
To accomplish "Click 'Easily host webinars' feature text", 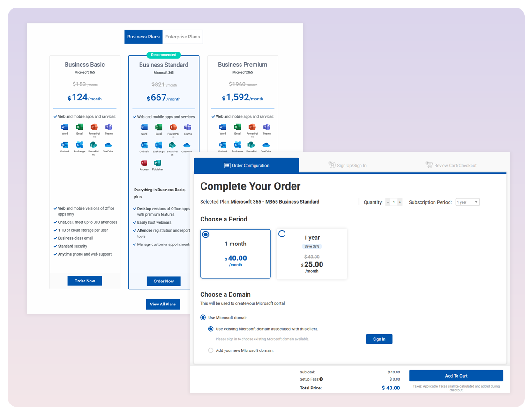I will click(154, 223).
